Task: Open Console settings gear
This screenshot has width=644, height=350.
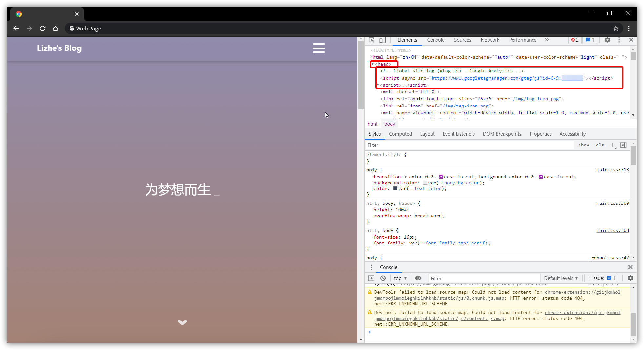Action: (630, 278)
